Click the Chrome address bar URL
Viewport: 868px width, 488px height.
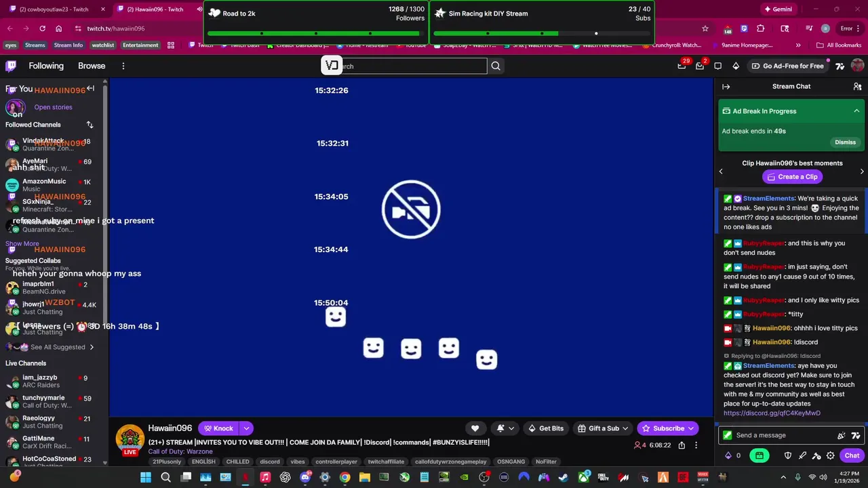pyautogui.click(x=115, y=28)
